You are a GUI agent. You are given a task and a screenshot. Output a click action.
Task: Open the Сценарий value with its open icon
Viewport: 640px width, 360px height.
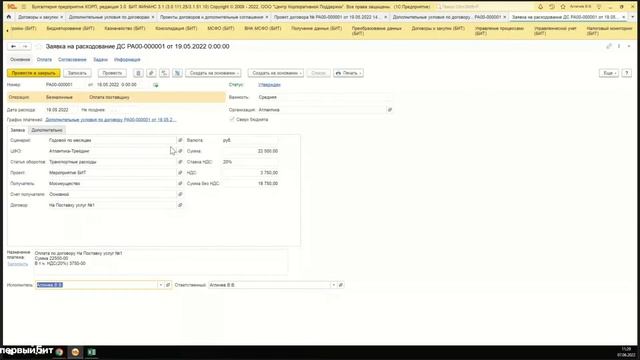click(180, 140)
